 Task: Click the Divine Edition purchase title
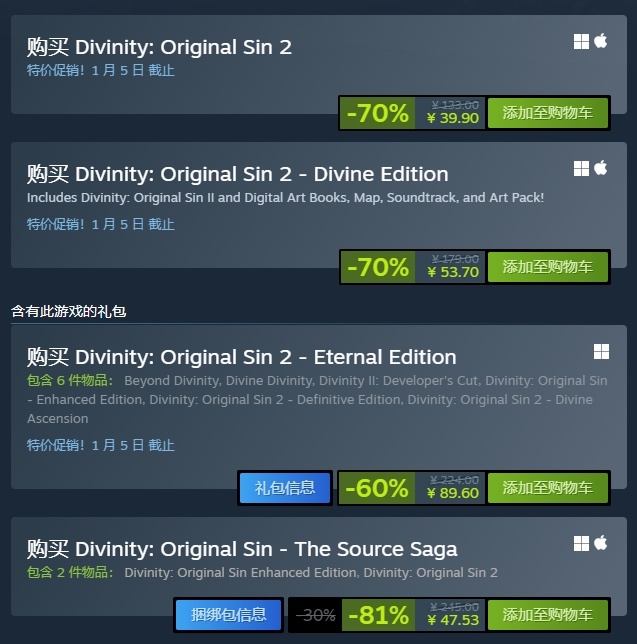click(x=237, y=174)
